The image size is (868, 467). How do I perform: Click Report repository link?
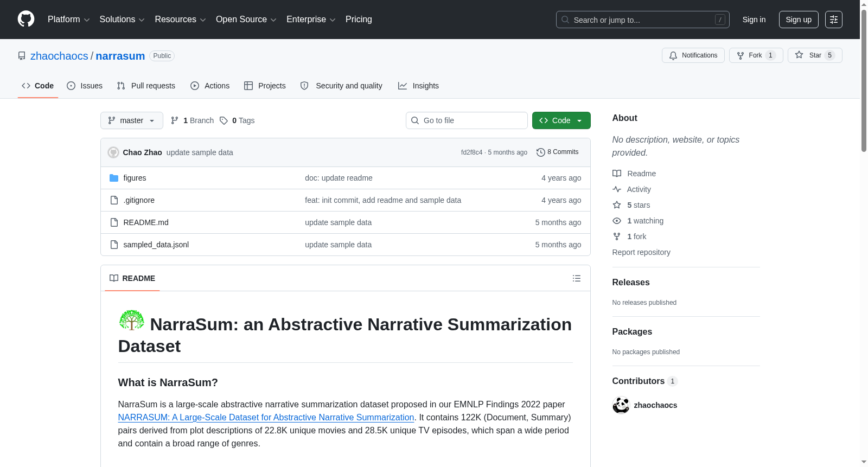click(x=641, y=252)
